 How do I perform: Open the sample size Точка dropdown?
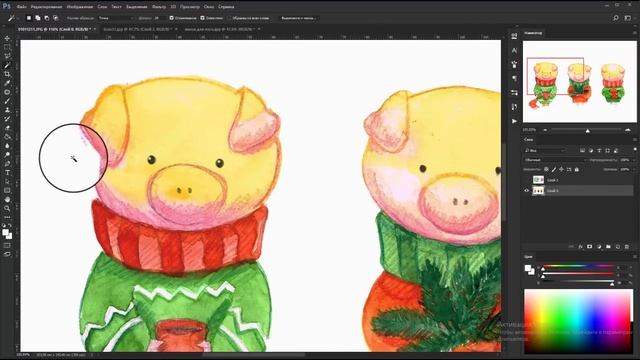point(116,18)
